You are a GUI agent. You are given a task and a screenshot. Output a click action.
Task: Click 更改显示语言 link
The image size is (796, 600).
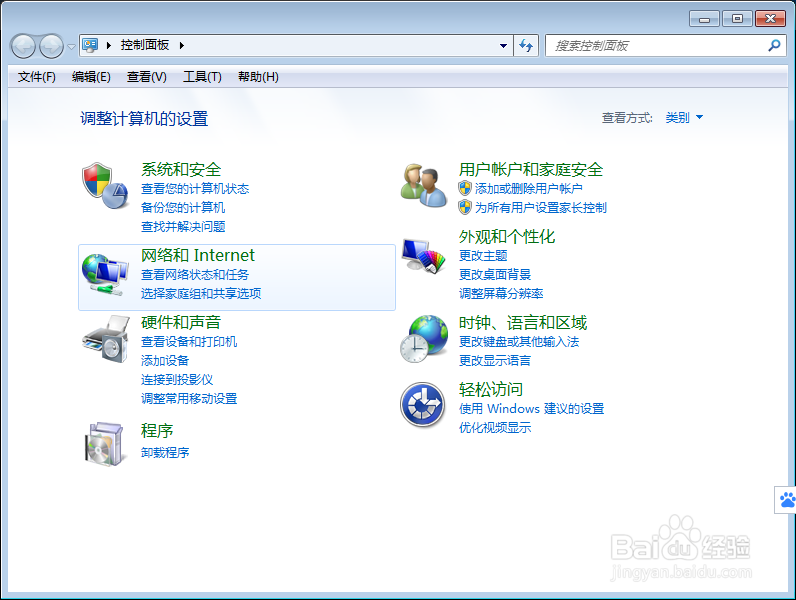pyautogui.click(x=495, y=360)
